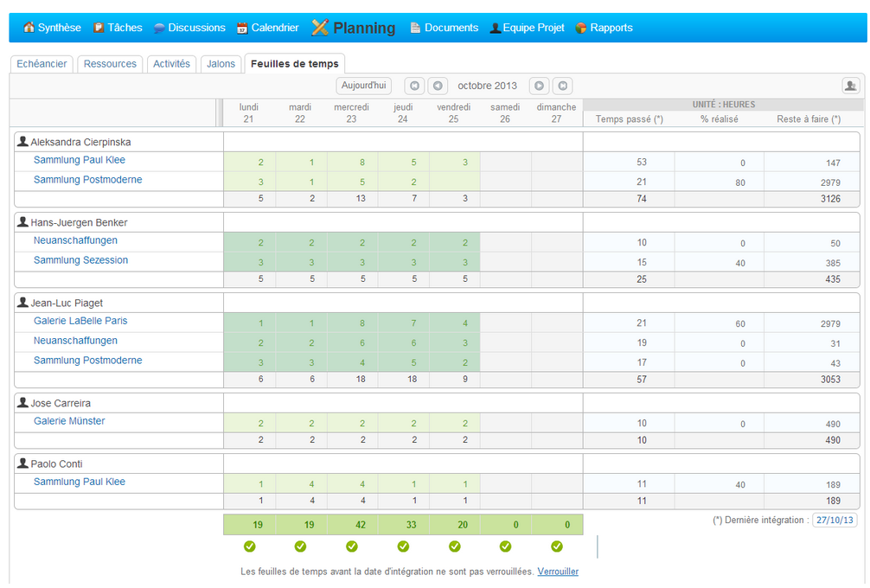Advance to next week arrow
This screenshot has width=870, height=588.
point(539,86)
